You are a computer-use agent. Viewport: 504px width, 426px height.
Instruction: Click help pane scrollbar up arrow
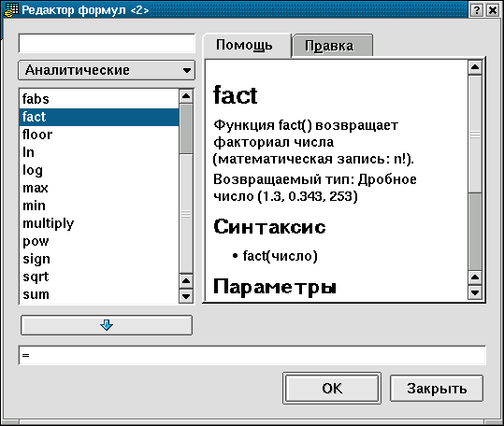475,67
